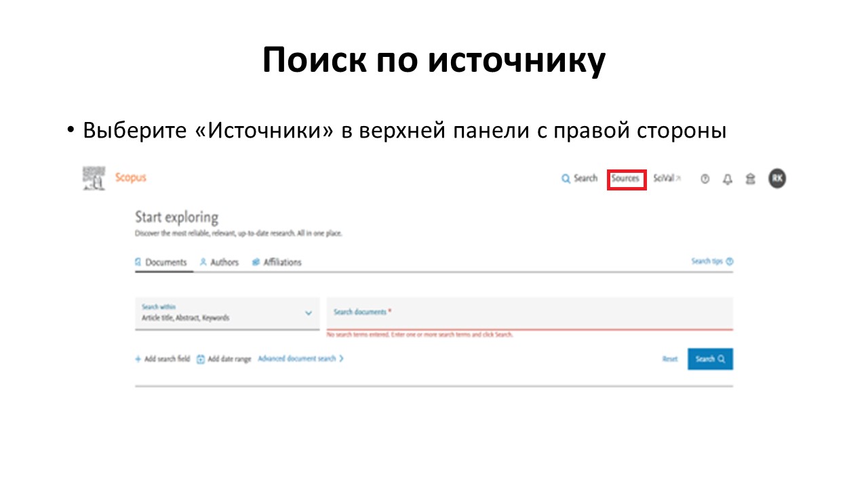Image resolution: width=868 pixels, height=488 pixels.
Task: Reset the search form
Action: tap(670, 359)
